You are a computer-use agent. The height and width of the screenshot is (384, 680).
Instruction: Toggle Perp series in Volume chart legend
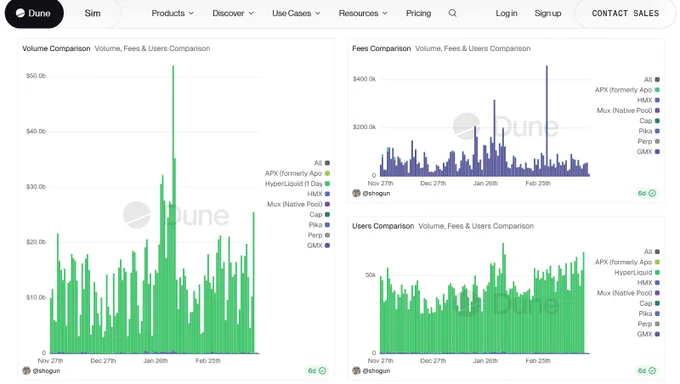319,235
